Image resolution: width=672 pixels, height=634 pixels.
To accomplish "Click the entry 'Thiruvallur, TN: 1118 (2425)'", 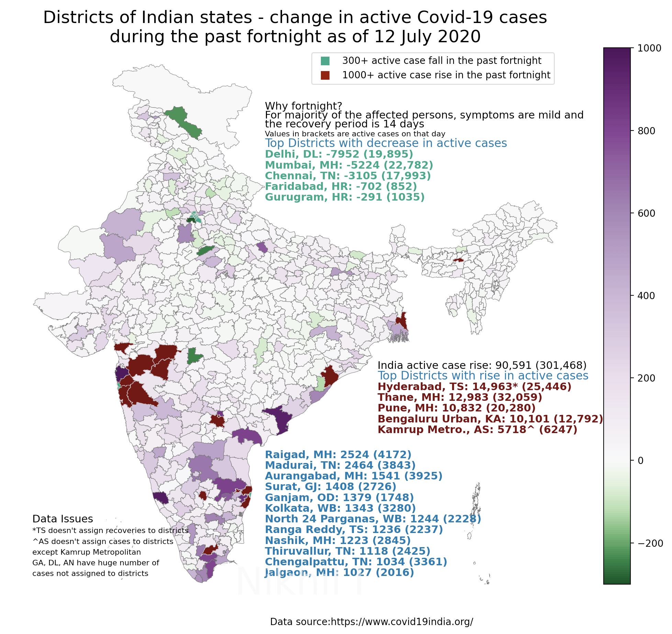I will [x=347, y=551].
